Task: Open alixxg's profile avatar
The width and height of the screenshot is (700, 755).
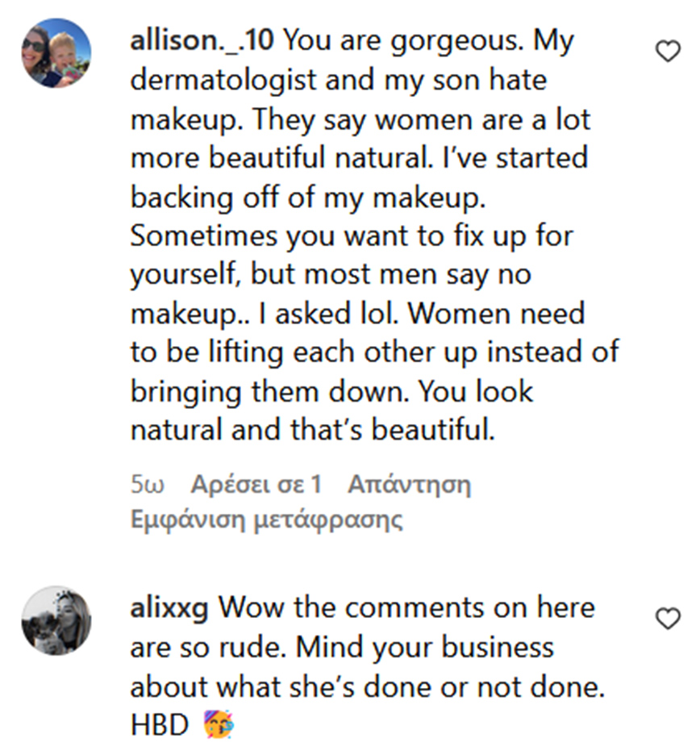Action: pos(56,620)
